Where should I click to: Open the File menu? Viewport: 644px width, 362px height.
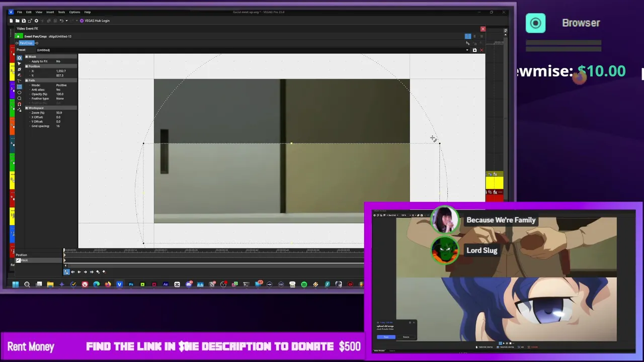click(19, 12)
